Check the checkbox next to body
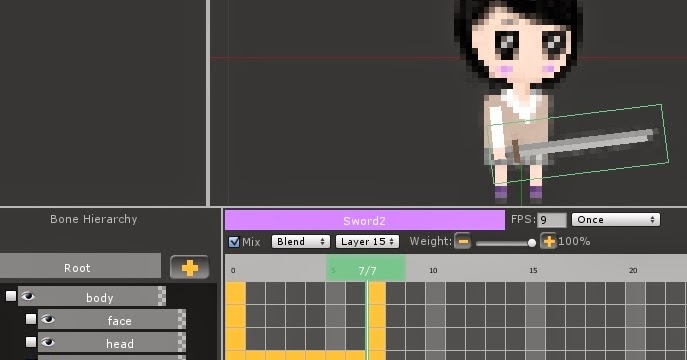The image size is (687, 360). [x=11, y=296]
